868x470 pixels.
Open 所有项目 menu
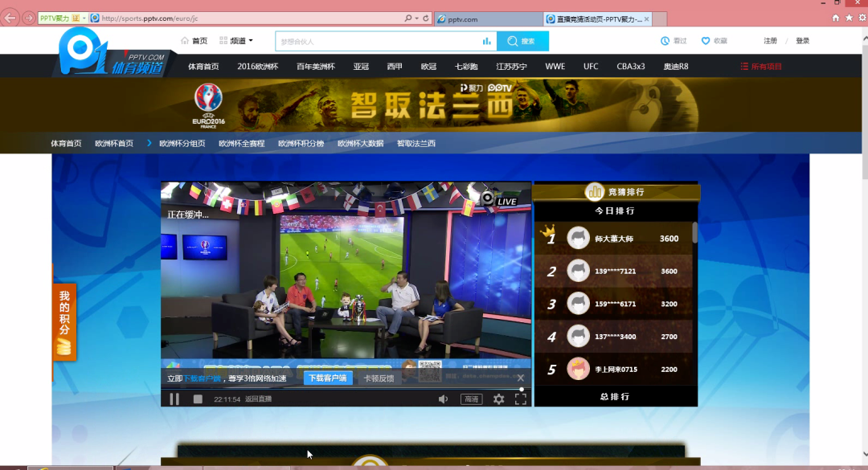761,67
